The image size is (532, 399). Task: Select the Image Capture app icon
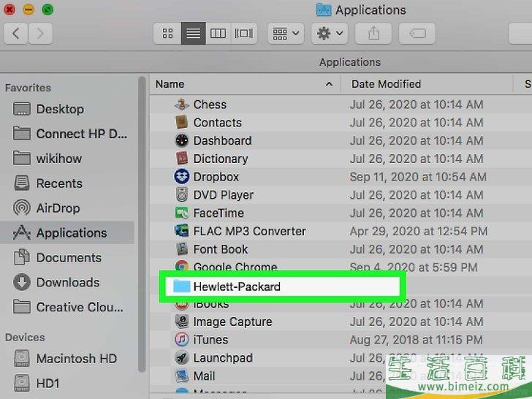point(181,322)
